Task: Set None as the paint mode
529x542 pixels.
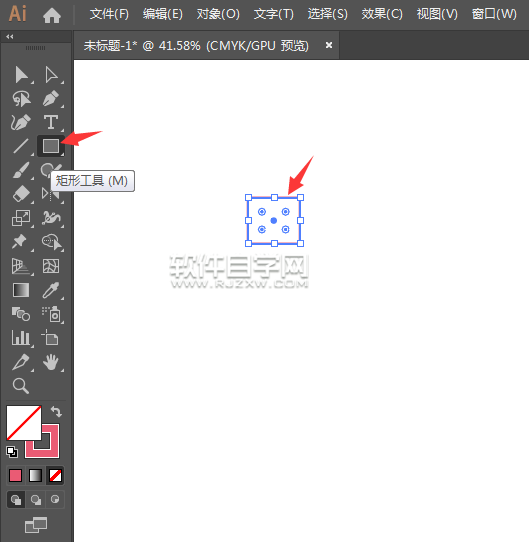Action: pyautogui.click(x=55, y=476)
